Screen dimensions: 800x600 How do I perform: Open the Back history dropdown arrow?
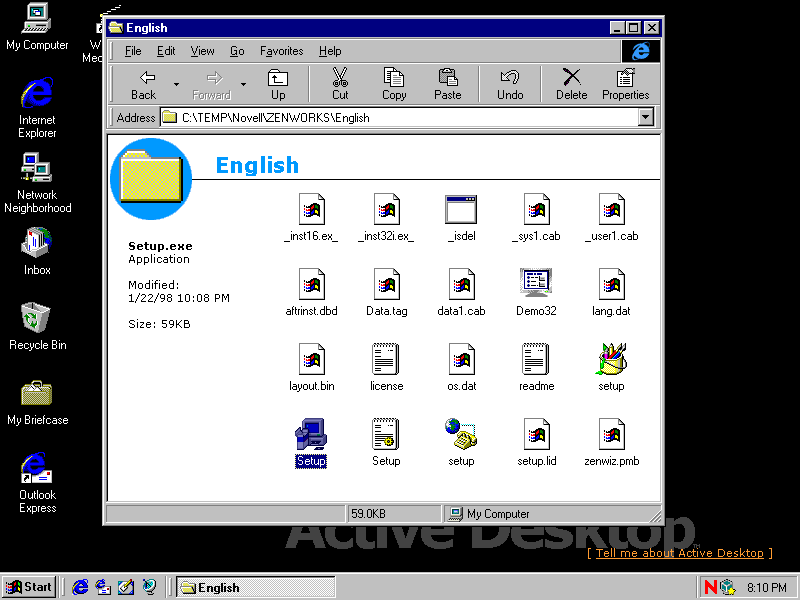[177, 84]
